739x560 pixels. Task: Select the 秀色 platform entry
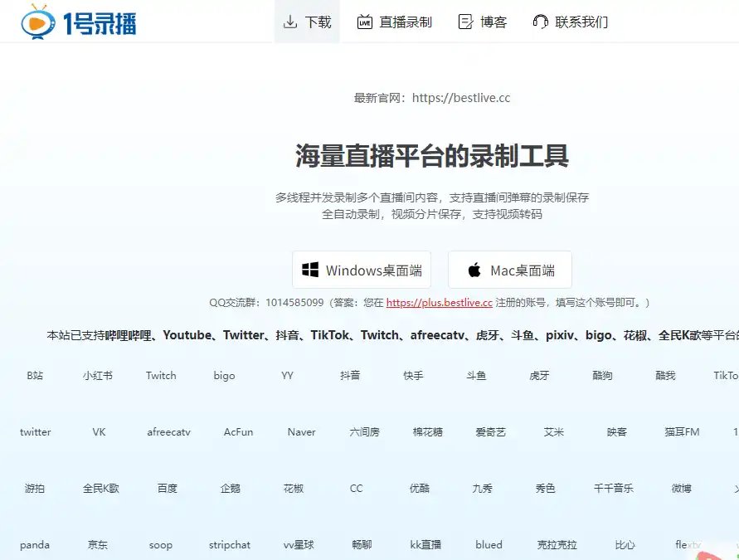546,489
